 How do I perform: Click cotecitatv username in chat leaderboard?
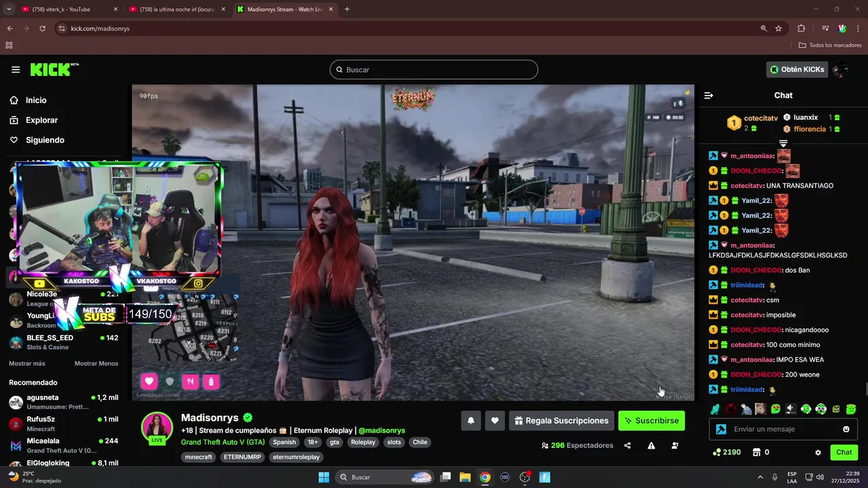761,118
